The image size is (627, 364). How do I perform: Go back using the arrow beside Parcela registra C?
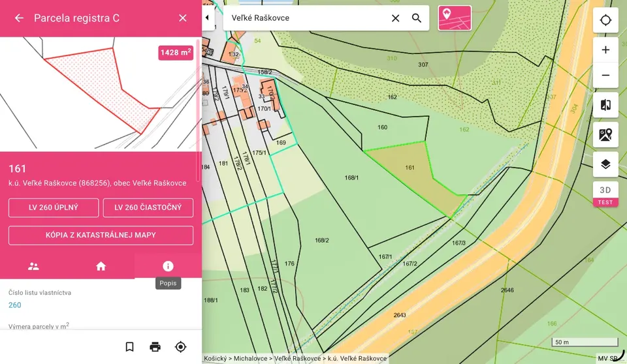(x=19, y=18)
